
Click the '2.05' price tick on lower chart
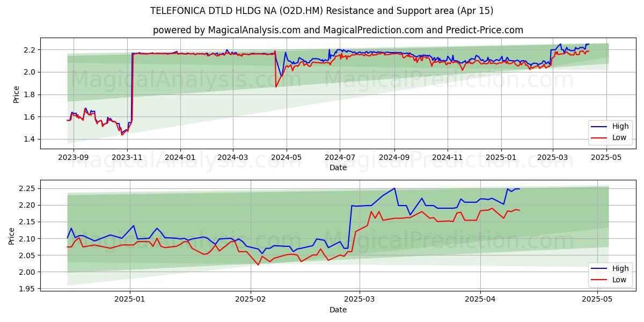(27, 255)
